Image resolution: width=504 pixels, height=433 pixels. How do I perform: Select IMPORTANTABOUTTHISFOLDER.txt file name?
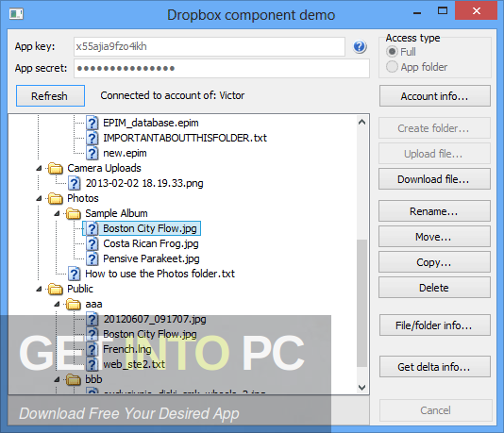coord(185,138)
